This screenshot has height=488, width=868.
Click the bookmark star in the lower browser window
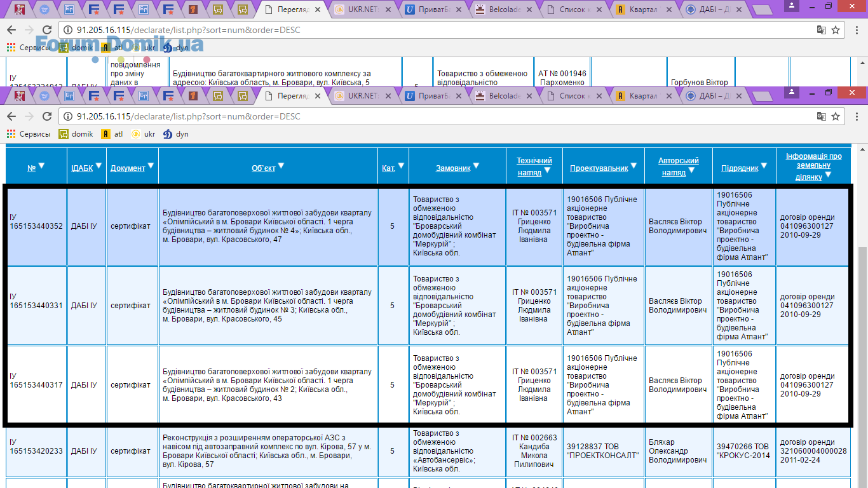(836, 116)
